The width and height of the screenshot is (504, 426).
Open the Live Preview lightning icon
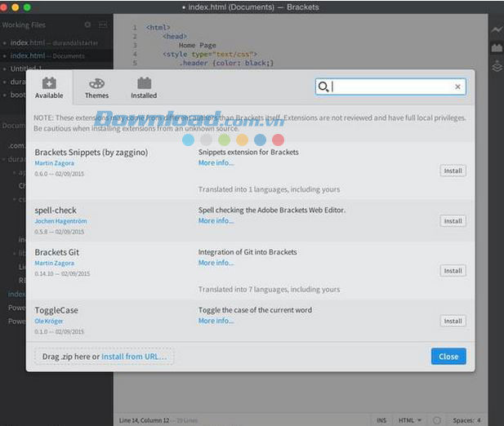pos(497,29)
